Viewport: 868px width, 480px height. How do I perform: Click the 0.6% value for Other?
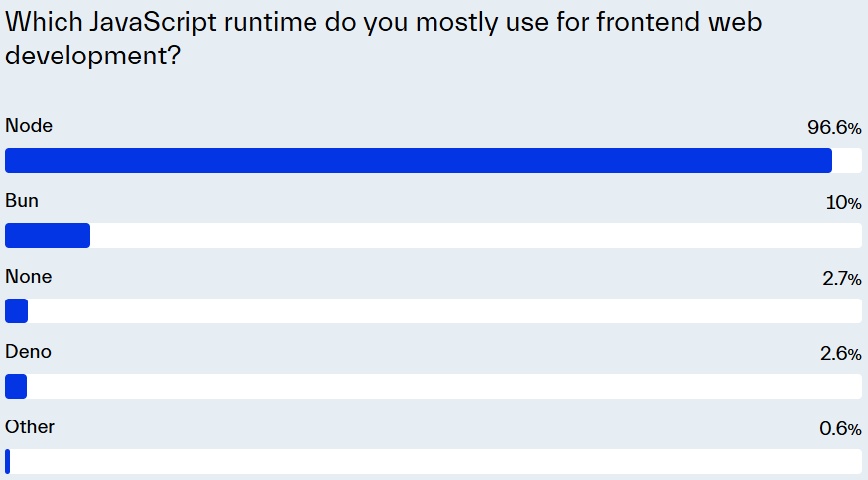click(840, 429)
